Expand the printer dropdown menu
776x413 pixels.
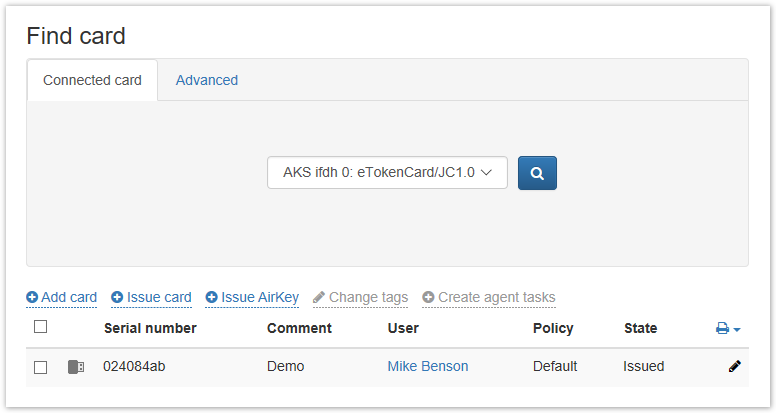click(x=728, y=328)
